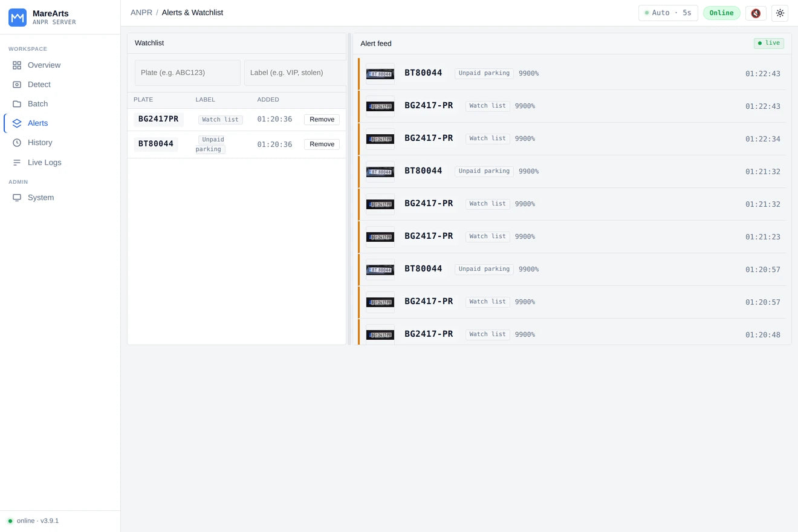
Task: Open the Overview page icon
Action: click(17, 65)
